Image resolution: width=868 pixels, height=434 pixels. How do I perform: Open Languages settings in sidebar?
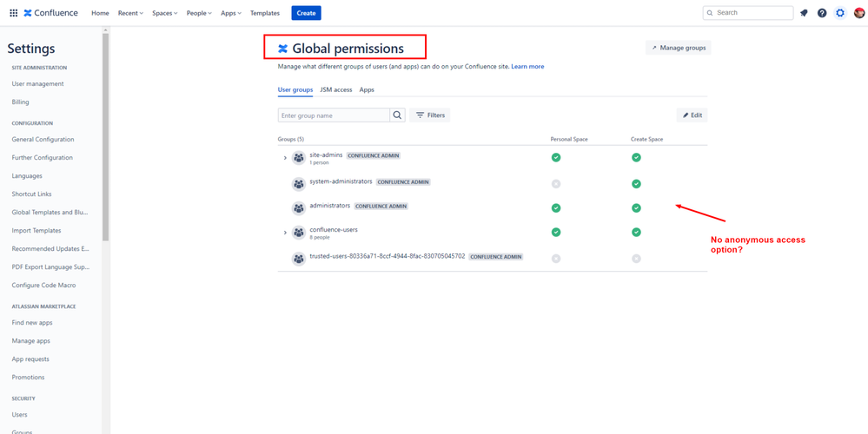point(27,176)
